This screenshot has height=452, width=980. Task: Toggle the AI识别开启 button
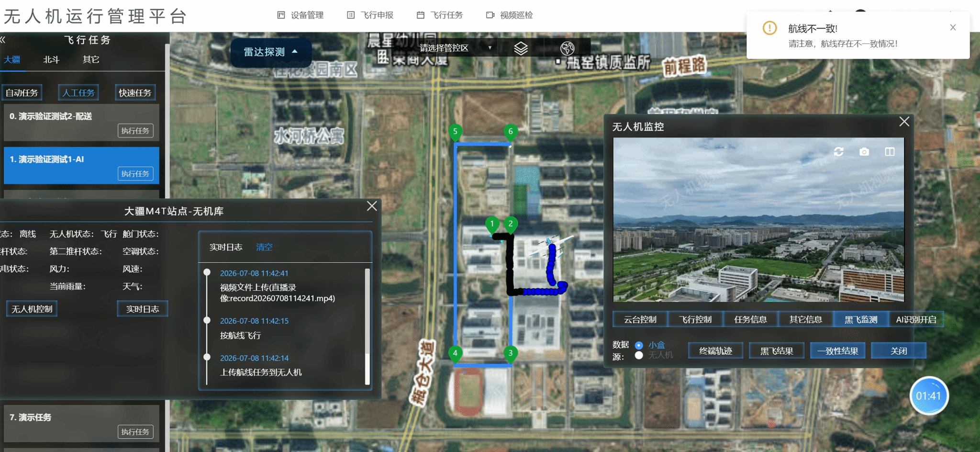(916, 319)
